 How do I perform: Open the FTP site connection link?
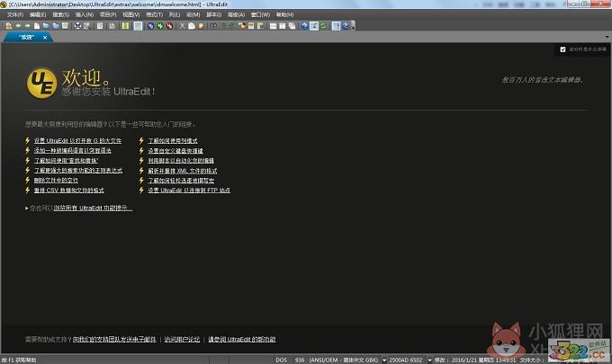tap(189, 191)
